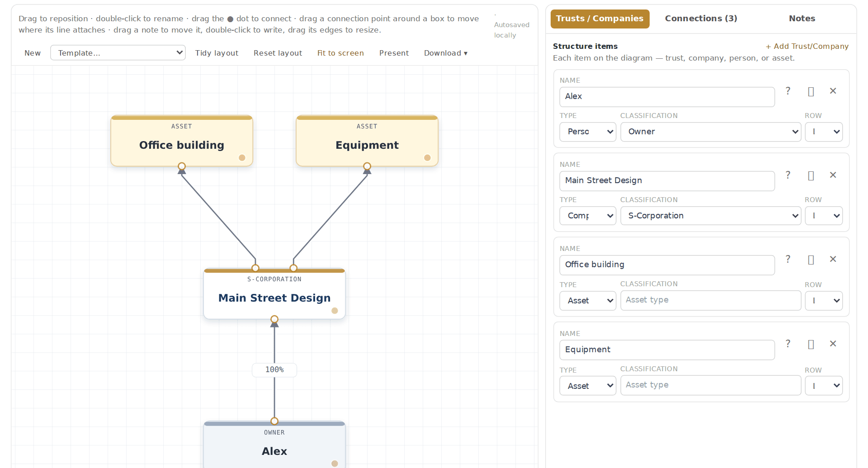Click Add Trust/Company link
The image size is (868, 468).
[807, 46]
